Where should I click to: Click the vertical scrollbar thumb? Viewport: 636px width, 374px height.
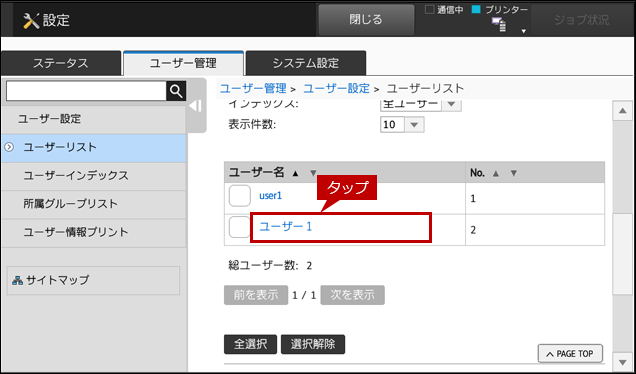(623, 254)
